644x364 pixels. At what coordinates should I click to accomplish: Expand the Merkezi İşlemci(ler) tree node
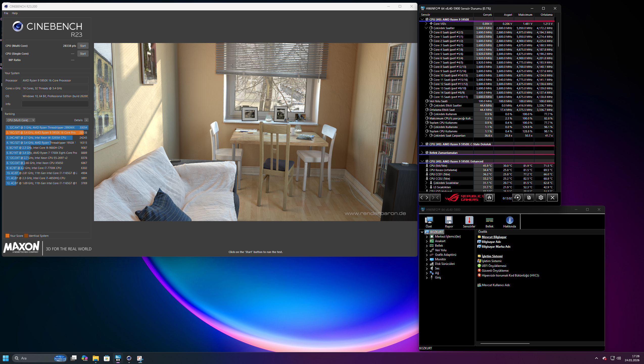pos(427,237)
